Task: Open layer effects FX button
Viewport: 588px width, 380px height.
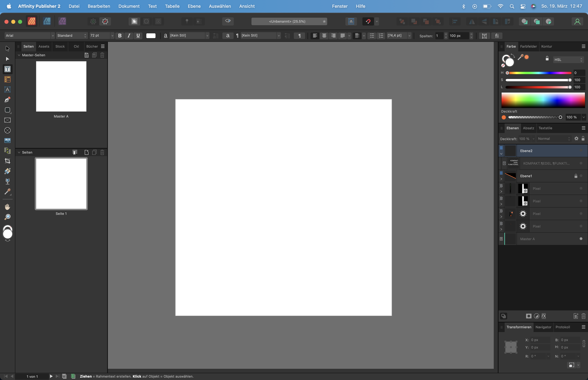Action: tap(544, 316)
